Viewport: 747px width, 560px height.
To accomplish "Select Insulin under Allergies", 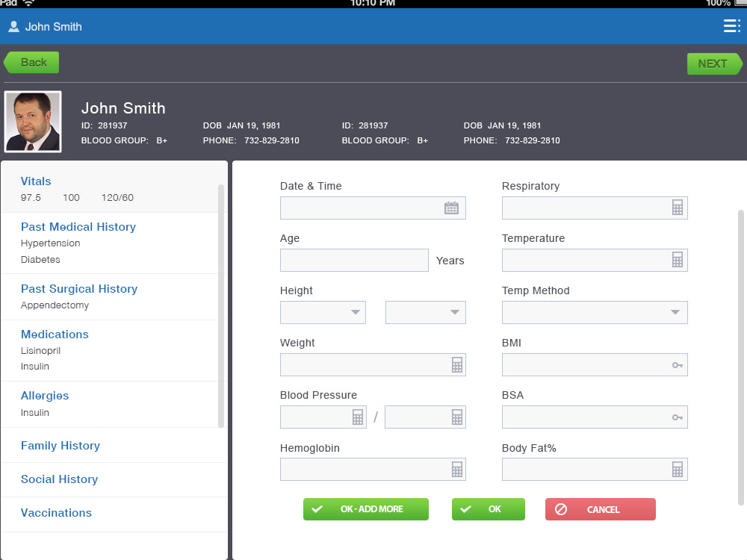I will (x=35, y=412).
